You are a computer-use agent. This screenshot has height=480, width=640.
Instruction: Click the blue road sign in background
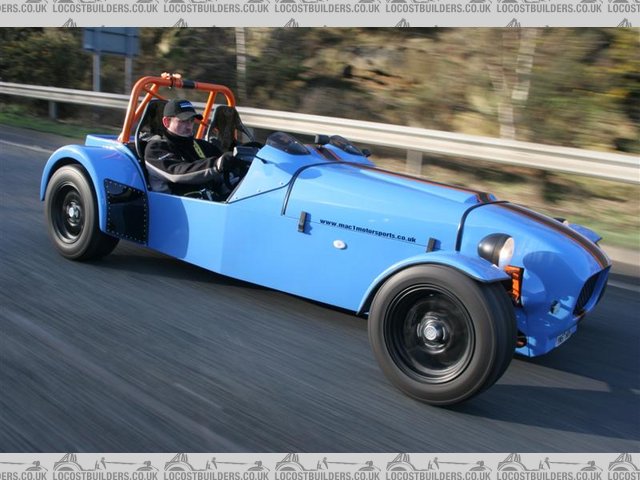111,41
